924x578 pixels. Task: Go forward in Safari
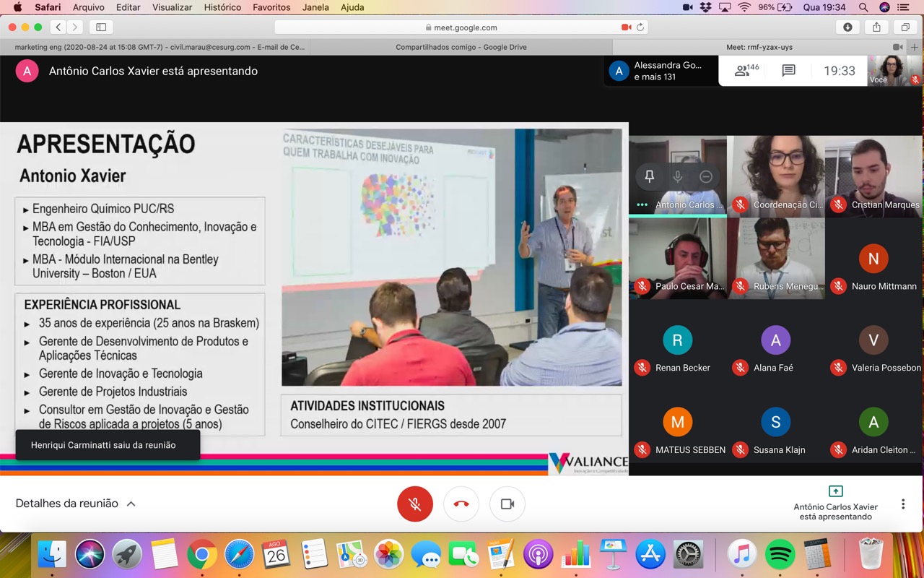pos(75,27)
